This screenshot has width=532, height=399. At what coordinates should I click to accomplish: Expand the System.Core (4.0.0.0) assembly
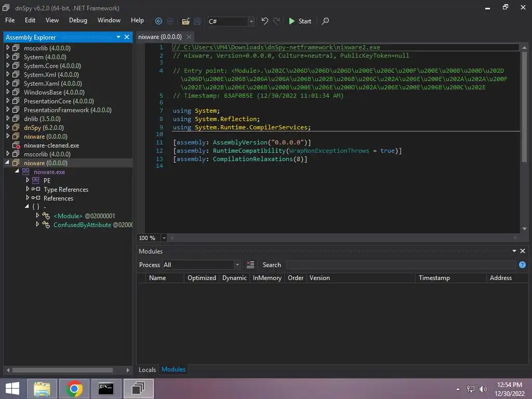tap(8, 65)
